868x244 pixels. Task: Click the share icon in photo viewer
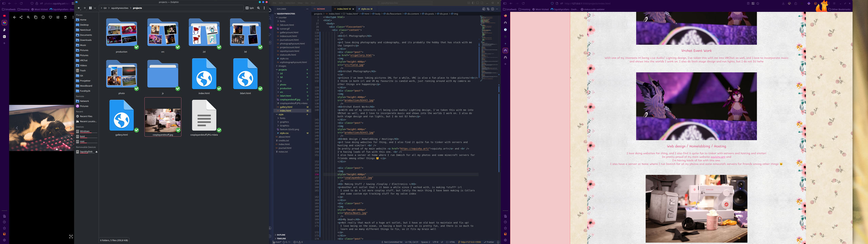(x=21, y=17)
